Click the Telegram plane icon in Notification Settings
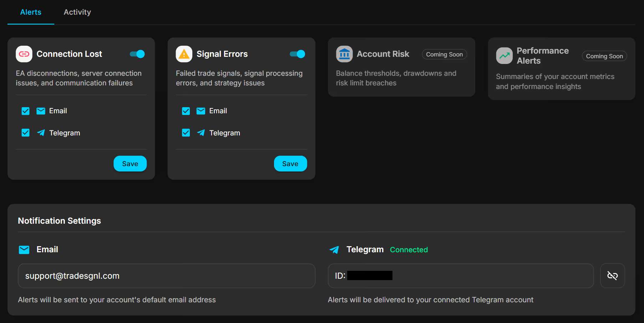This screenshot has width=644, height=323. click(x=334, y=250)
